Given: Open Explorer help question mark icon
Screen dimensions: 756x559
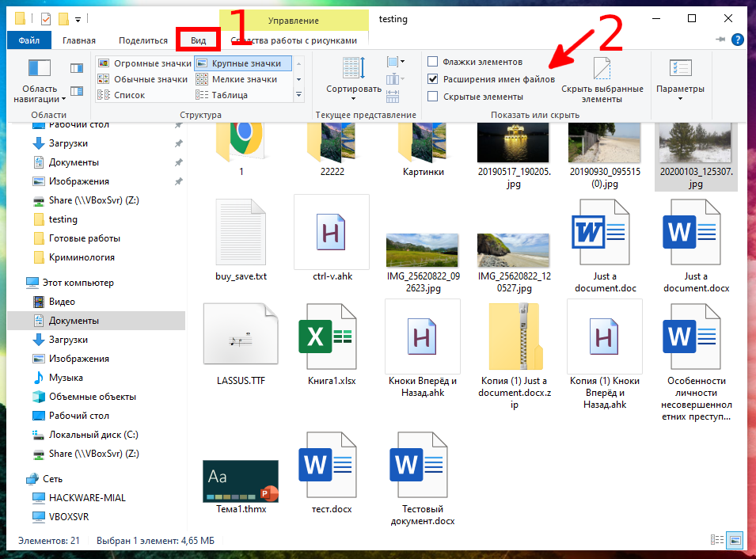Looking at the screenshot, I should point(737,40).
